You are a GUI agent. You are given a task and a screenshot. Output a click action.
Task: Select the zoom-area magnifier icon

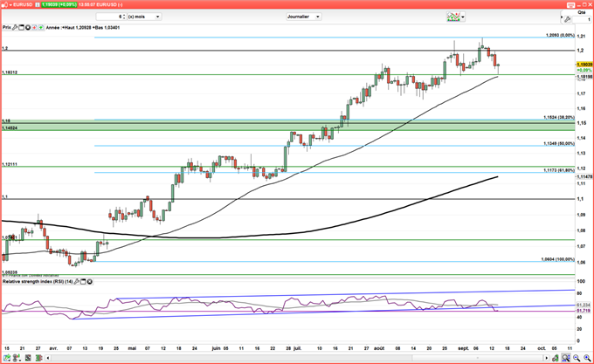tap(565, 358)
